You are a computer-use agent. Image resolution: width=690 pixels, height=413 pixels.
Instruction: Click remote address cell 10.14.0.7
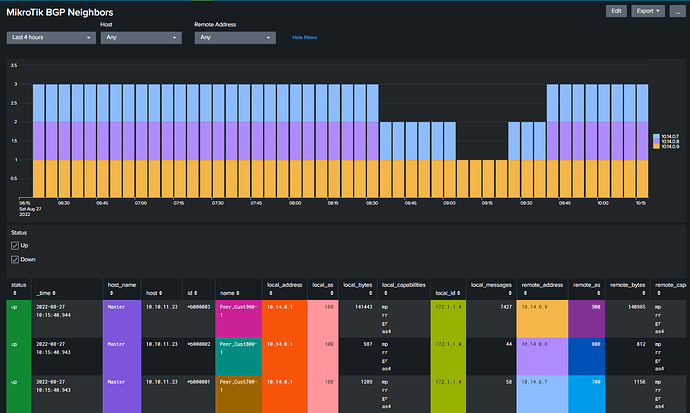(x=542, y=394)
